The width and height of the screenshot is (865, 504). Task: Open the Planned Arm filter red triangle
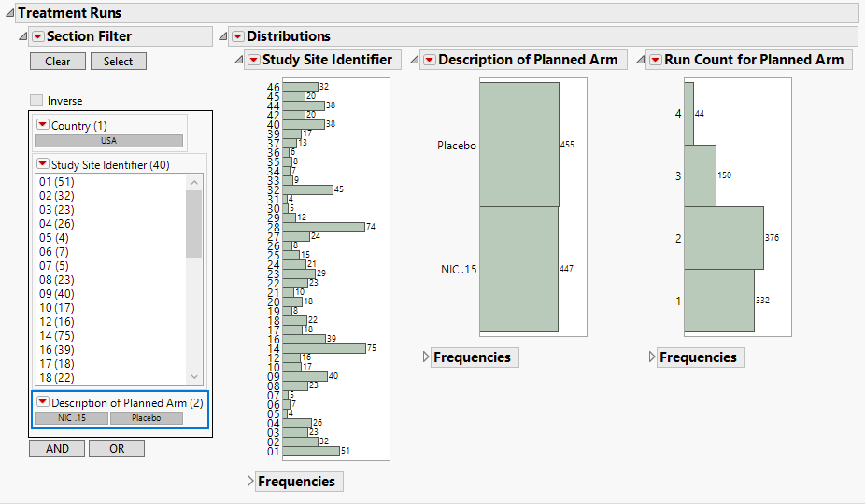click(42, 402)
